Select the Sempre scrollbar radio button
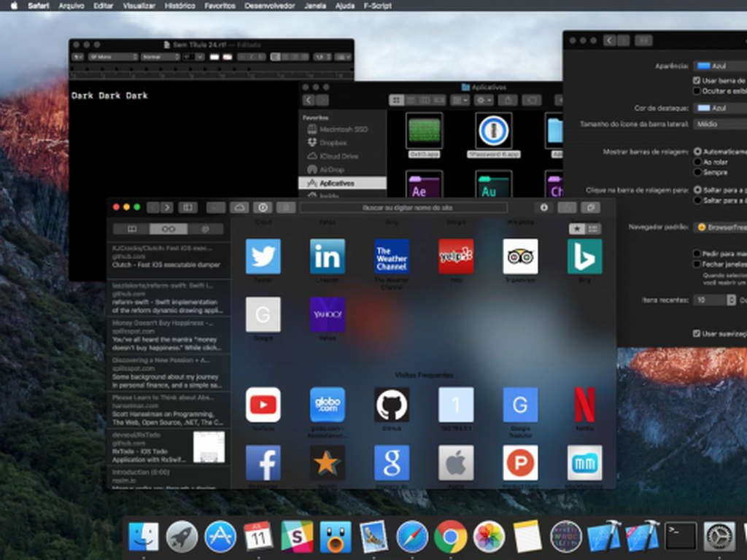The image size is (747, 560). (x=697, y=172)
